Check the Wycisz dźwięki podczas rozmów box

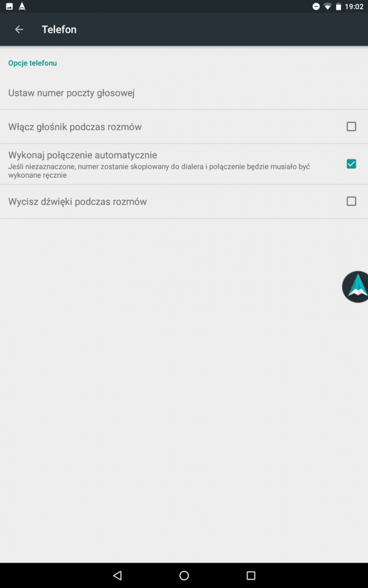coord(351,201)
